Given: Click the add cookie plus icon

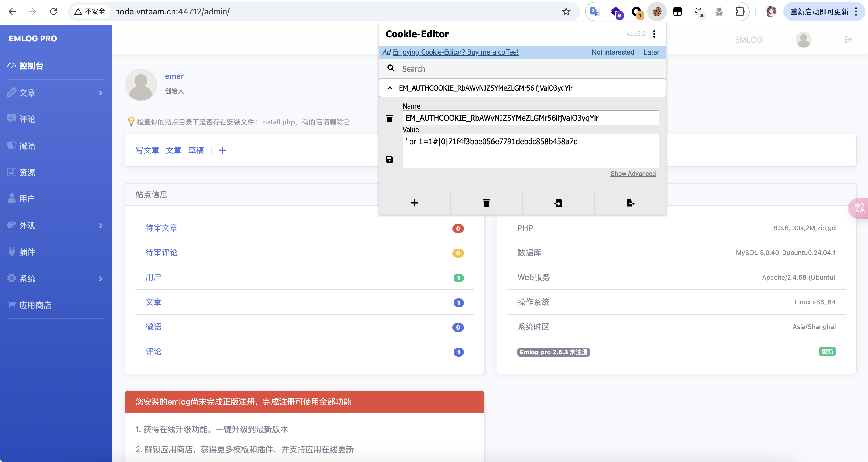Looking at the screenshot, I should 414,203.
